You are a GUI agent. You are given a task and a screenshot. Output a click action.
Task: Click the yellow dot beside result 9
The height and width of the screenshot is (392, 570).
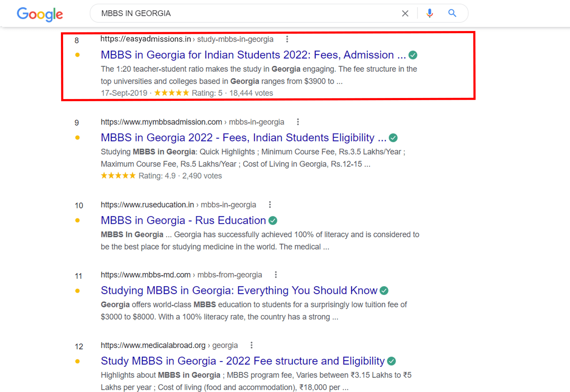77,138
